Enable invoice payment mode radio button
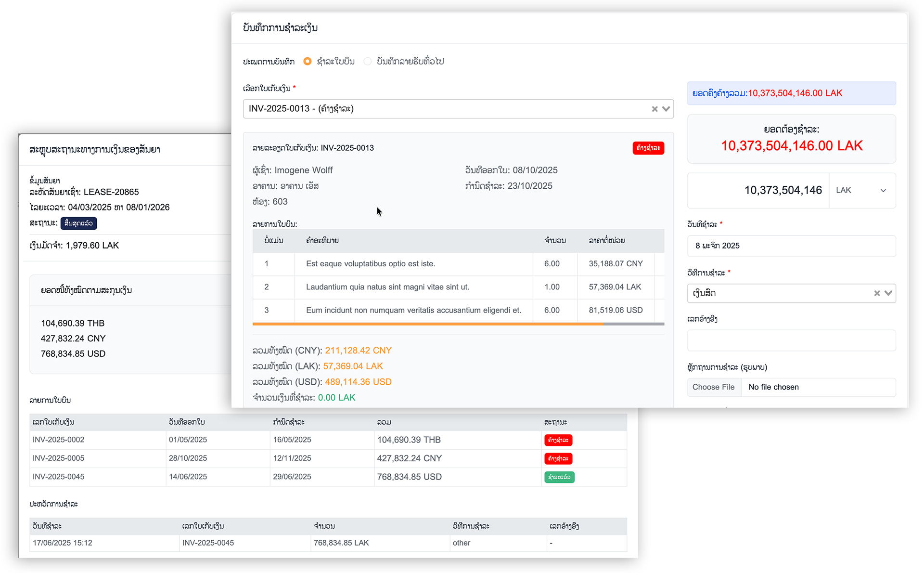924x573 pixels. coord(308,61)
